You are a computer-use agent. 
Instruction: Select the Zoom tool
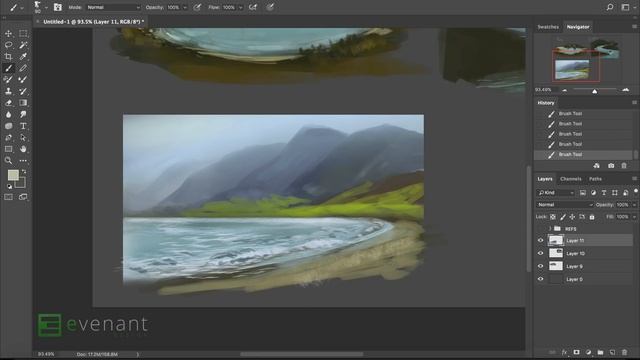pyautogui.click(x=8, y=160)
